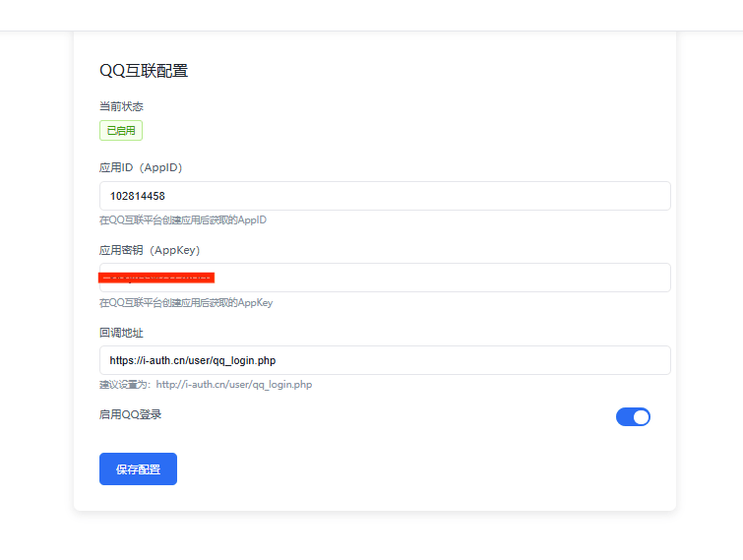This screenshot has height=560, width=743.
Task: Click the AppKey hint text below field
Action: point(186,303)
